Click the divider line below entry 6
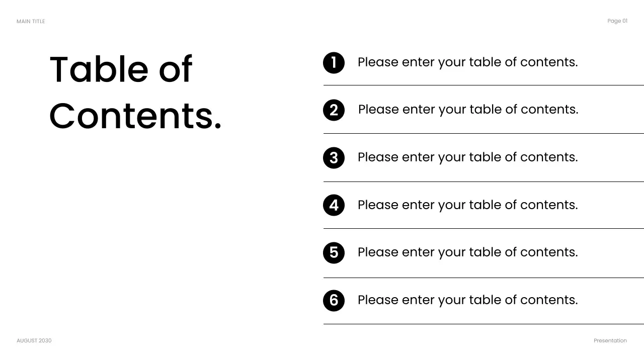Viewport: 644px width, 362px height. coord(483,324)
